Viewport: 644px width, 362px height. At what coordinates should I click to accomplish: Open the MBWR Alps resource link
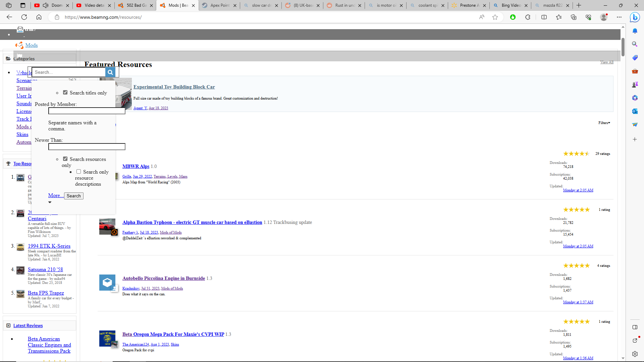click(x=136, y=166)
